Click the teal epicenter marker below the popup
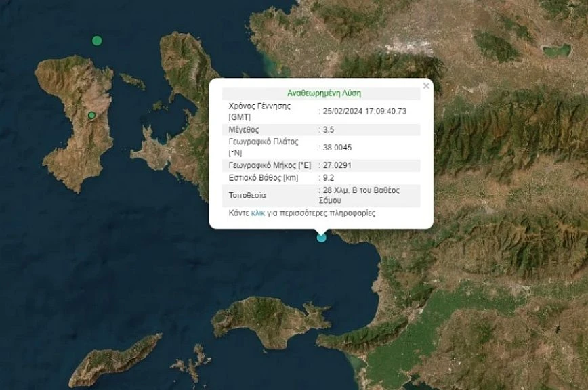Image resolution: width=588 pixels, height=390 pixels. [321, 237]
